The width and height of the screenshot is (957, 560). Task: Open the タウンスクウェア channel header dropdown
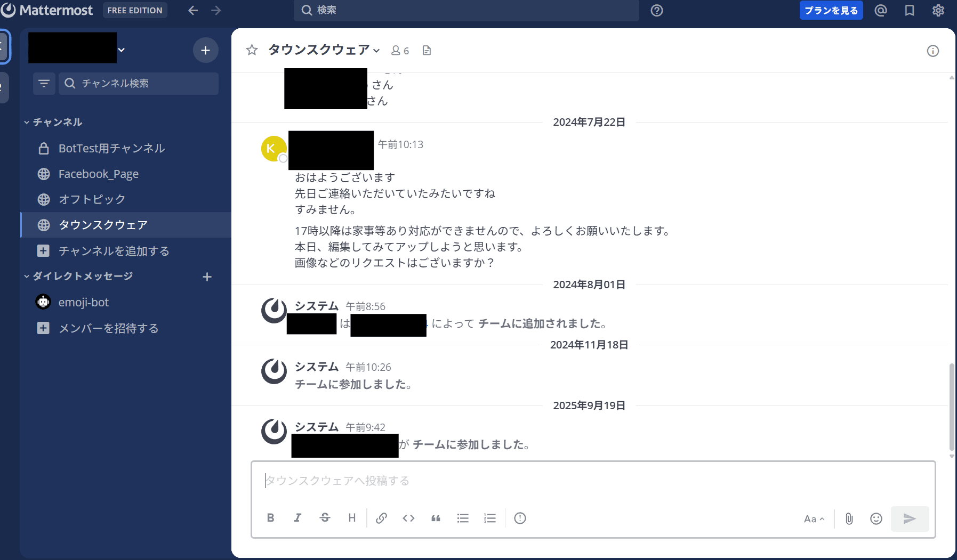[324, 50]
